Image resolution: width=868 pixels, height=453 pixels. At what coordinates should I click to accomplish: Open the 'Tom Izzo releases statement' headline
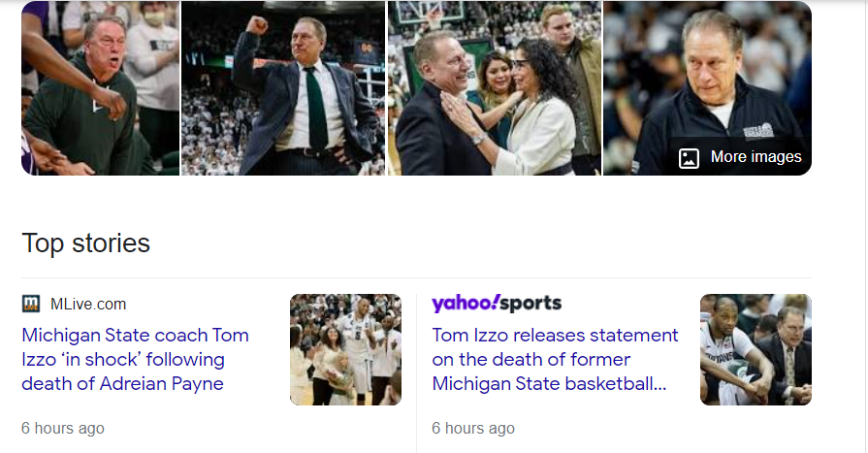click(555, 336)
